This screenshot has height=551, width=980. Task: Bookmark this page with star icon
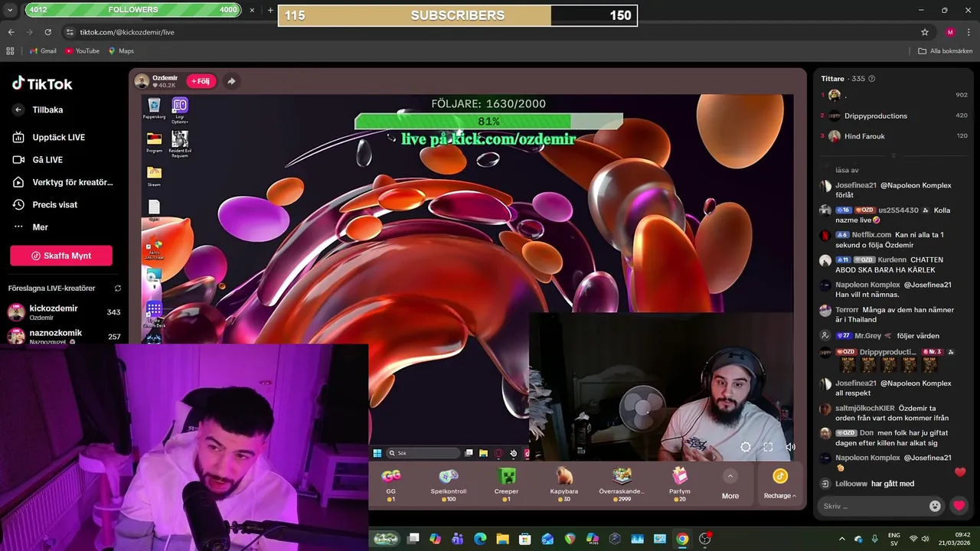[924, 32]
